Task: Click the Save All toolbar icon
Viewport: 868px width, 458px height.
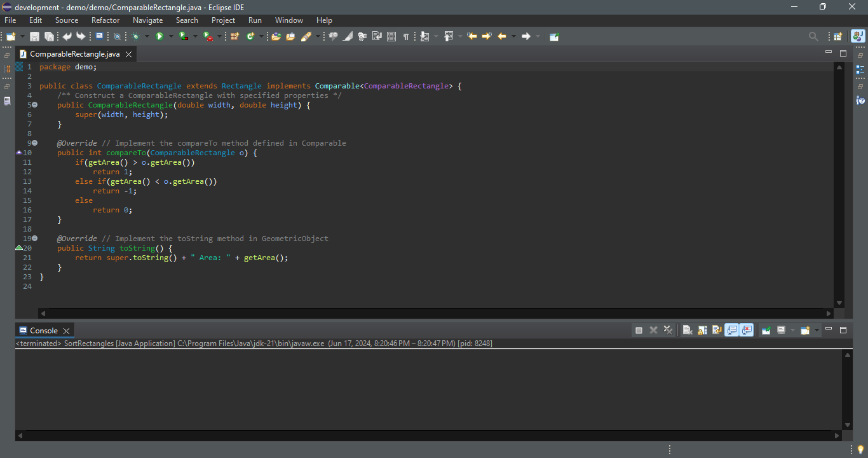Action: 48,36
